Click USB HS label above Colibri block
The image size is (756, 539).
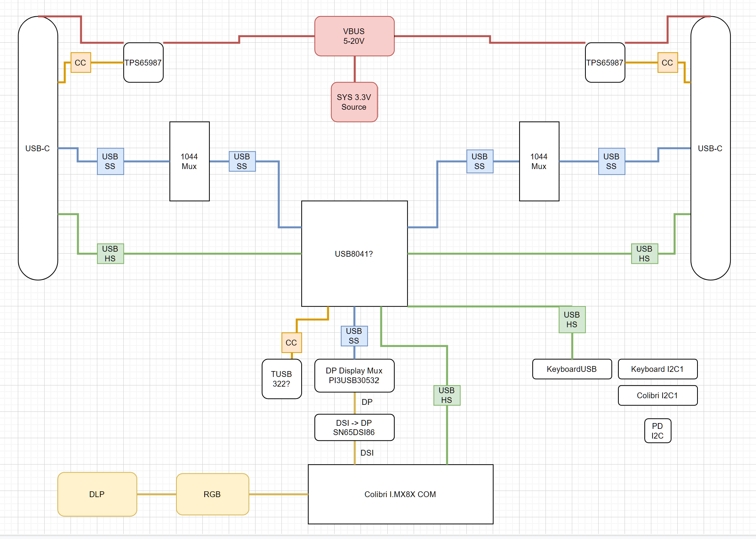(447, 395)
